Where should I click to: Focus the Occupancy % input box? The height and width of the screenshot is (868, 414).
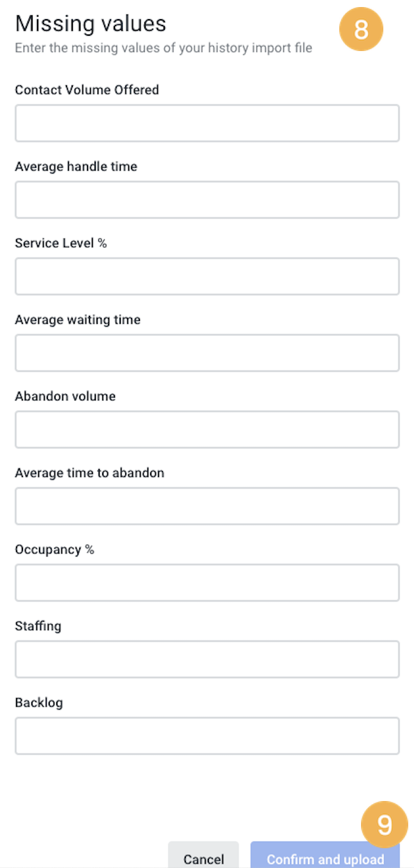coord(207,583)
